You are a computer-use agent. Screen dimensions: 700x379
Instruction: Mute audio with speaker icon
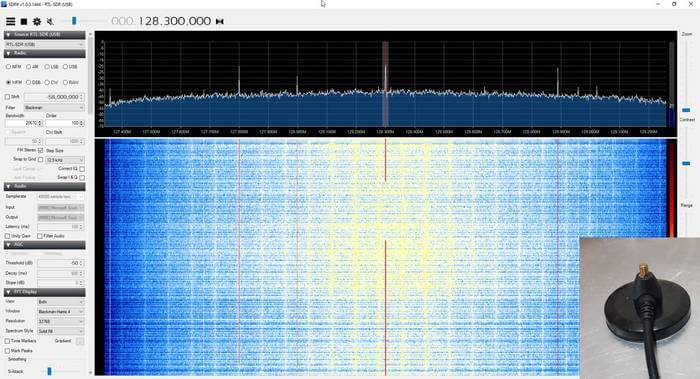pos(50,21)
